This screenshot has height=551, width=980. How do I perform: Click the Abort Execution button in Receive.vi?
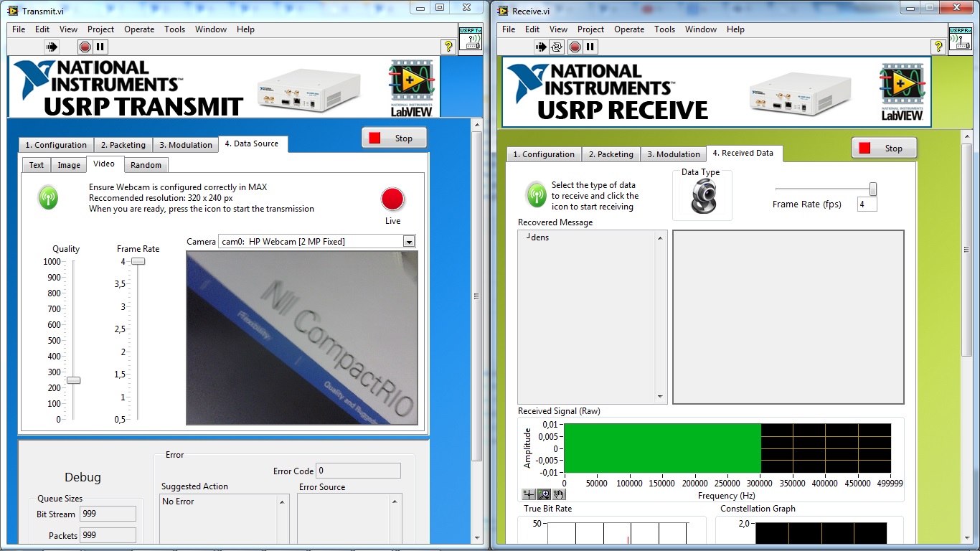point(575,47)
